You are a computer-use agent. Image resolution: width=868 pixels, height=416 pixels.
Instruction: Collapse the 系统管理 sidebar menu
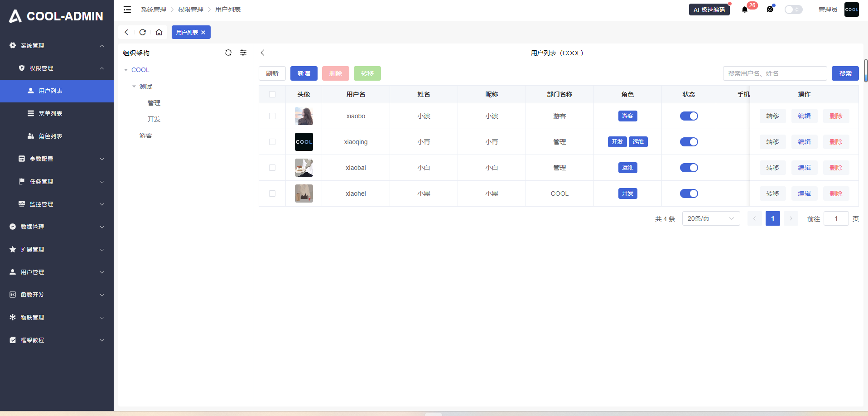(x=57, y=46)
